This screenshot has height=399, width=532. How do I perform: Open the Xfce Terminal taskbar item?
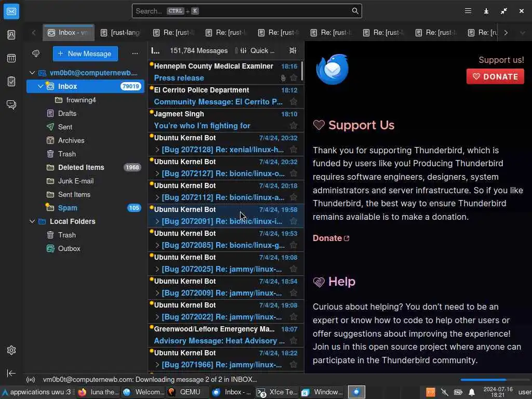coord(277,392)
